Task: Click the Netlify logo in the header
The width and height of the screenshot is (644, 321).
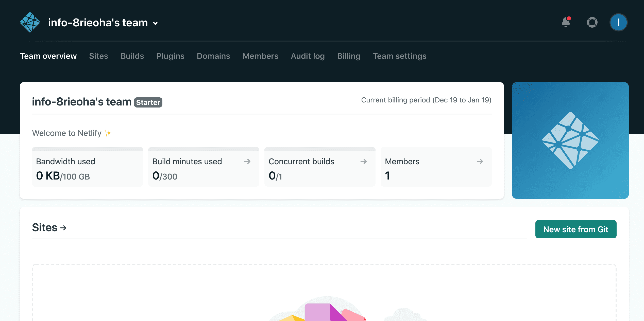Action: click(x=30, y=22)
